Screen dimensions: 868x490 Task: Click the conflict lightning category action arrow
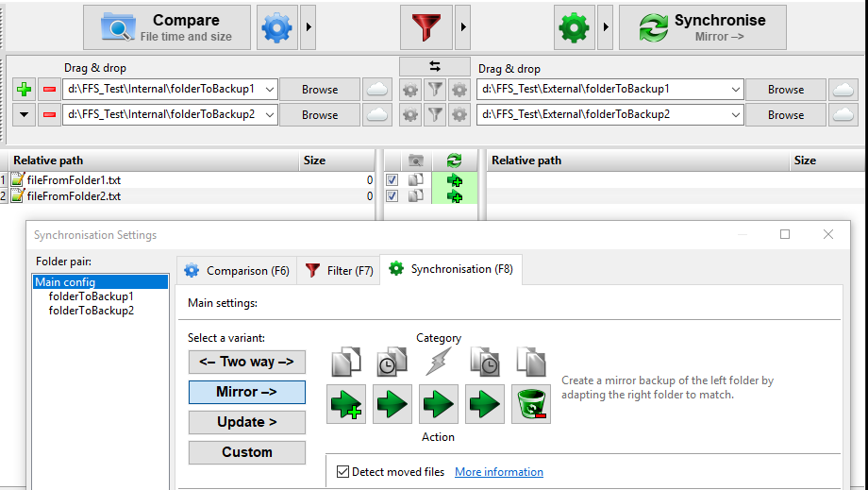pyautogui.click(x=439, y=404)
